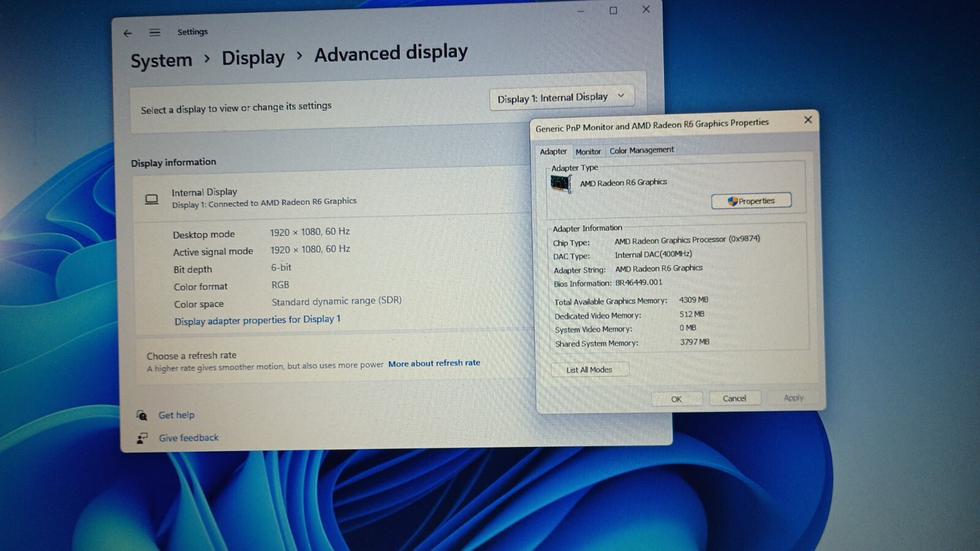Click the AMD adapter card icon
Image resolution: width=980 pixels, height=551 pixels.
(x=560, y=184)
